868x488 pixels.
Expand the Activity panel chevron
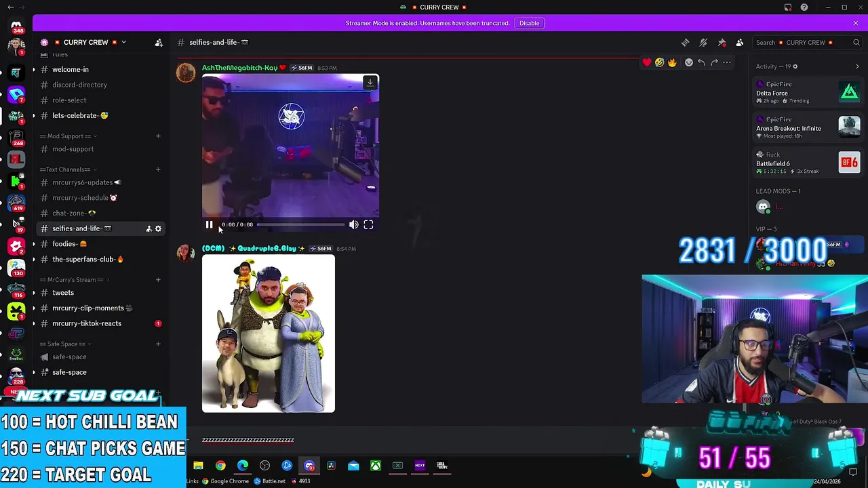(857, 66)
